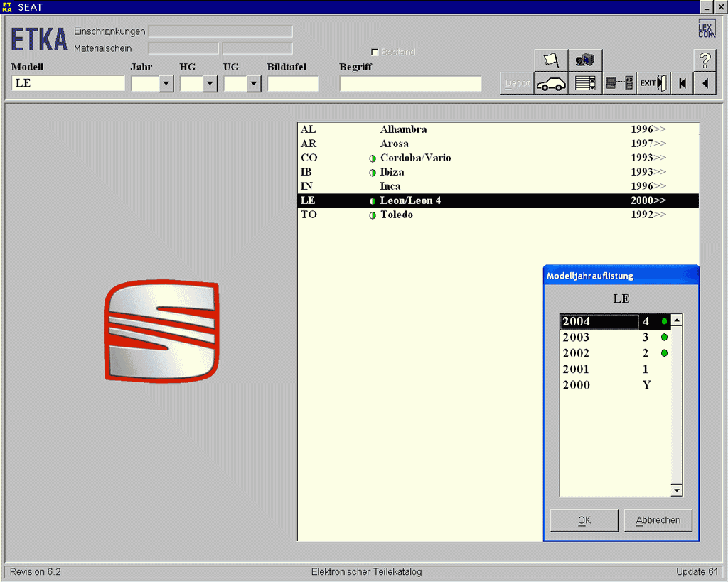Viewport: 728px width, 582px height.
Task: Click the parts list icon in toolbar
Action: (x=585, y=84)
